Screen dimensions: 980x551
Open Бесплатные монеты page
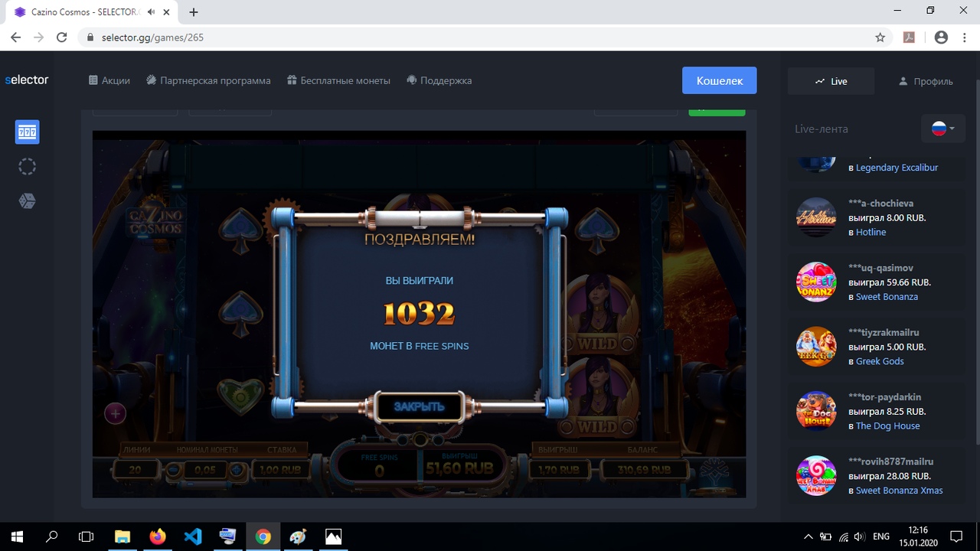pos(338,80)
